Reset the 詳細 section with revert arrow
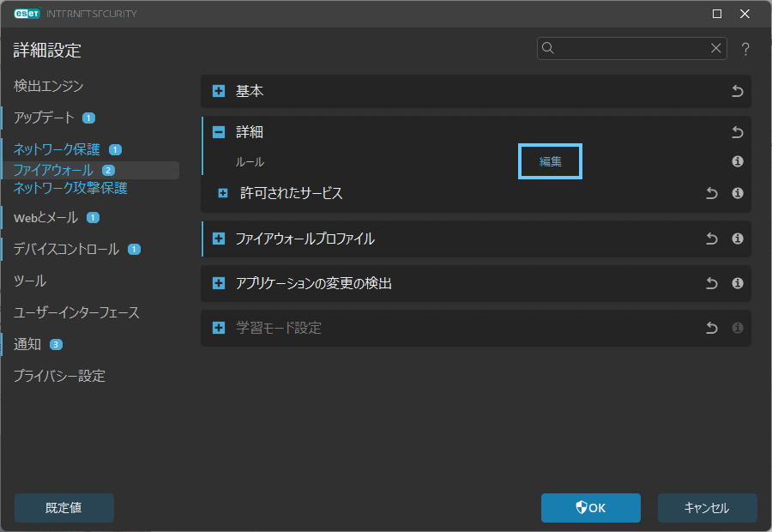Screen dimensions: 772x532 point(737,132)
